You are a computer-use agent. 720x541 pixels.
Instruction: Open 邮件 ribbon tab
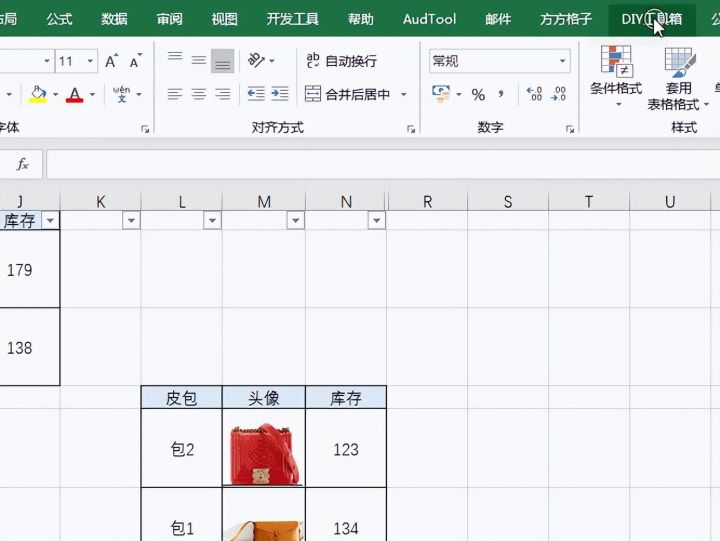[x=498, y=19]
